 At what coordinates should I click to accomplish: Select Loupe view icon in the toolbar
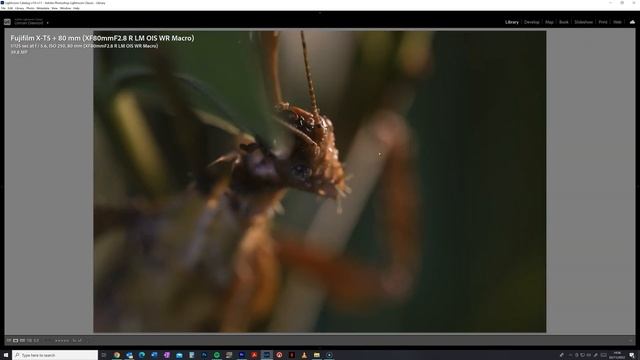click(x=16, y=340)
